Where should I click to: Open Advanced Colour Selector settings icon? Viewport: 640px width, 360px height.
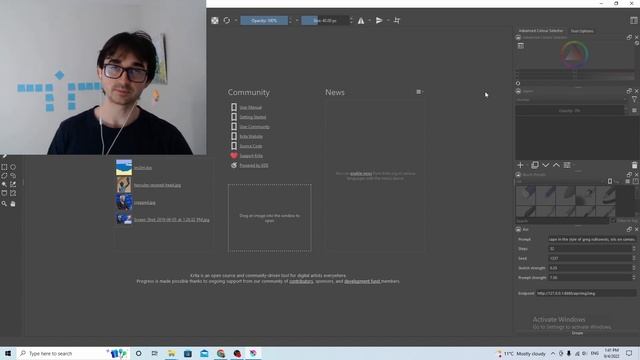[x=520, y=46]
